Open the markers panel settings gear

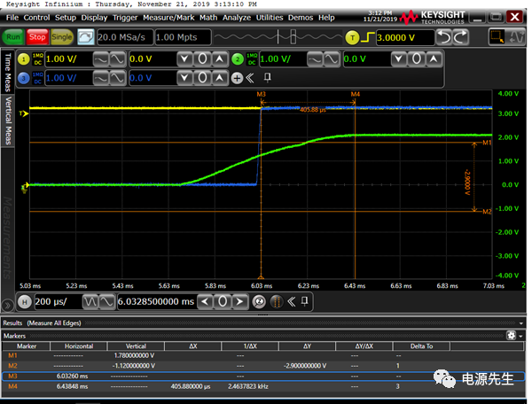(x=511, y=335)
